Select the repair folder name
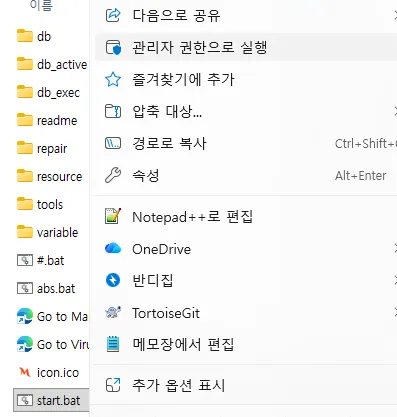The width and height of the screenshot is (397, 417). coord(52,149)
